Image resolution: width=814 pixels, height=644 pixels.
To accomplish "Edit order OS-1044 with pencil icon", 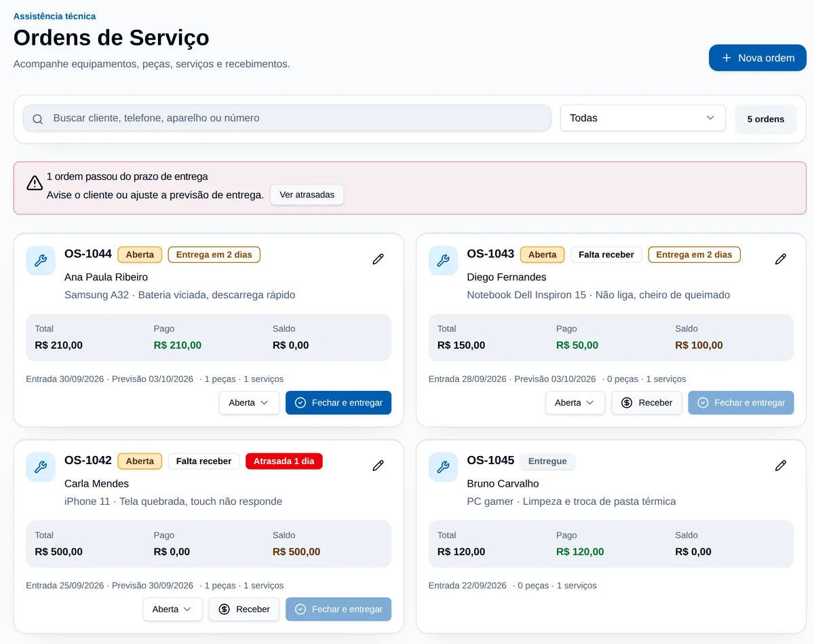I will coord(379,259).
